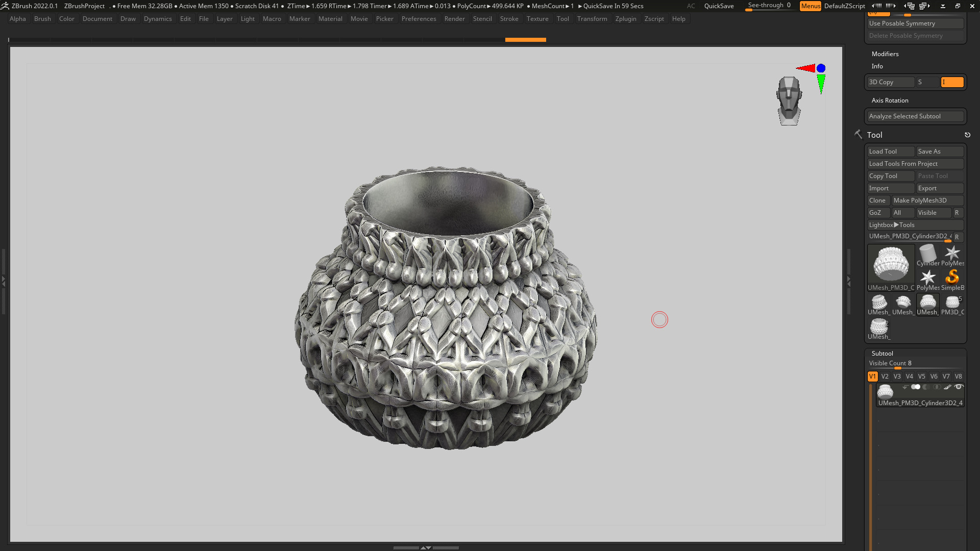Viewport: 980px width, 551px height.
Task: Click the subtool polypaint brush icon
Action: [x=947, y=387]
